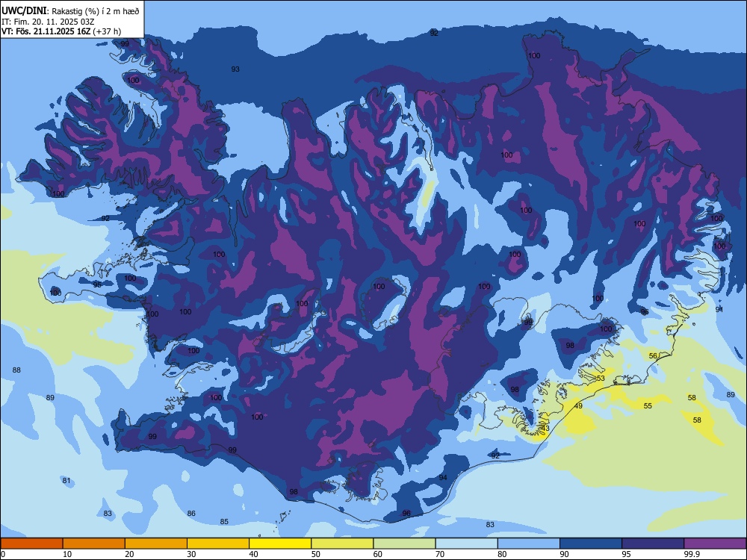Viewport: 747px width, 560px height.
Task: Choose the medium blue 90–95 legend swatch
Action: (591, 544)
